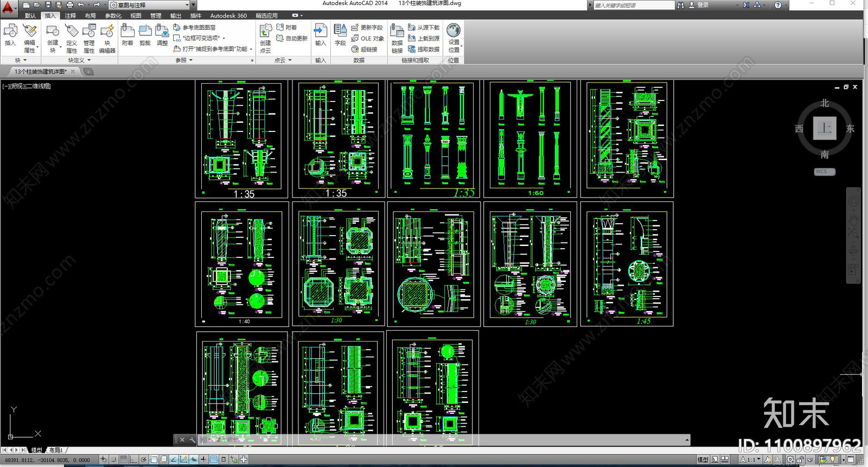Screen dimensions: 868x467
Task: Click 参考底图图层 (Underlay Layers) tool
Action: [194, 27]
